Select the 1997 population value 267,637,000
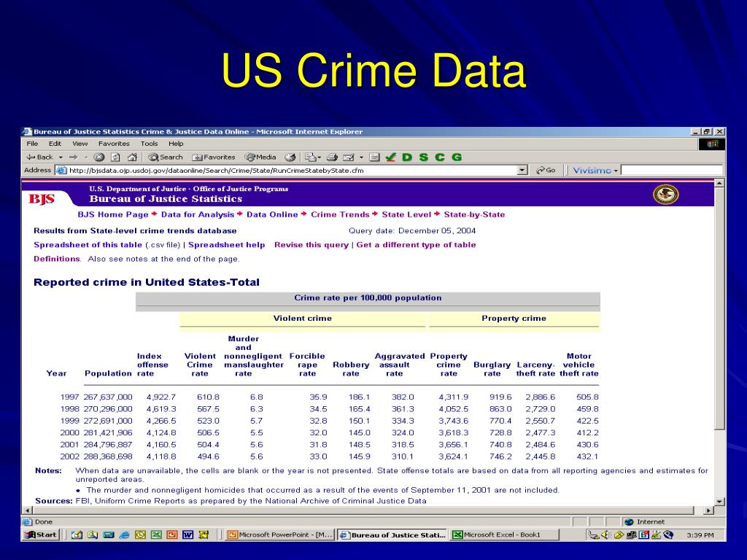This screenshot has width=747, height=560. click(108, 397)
